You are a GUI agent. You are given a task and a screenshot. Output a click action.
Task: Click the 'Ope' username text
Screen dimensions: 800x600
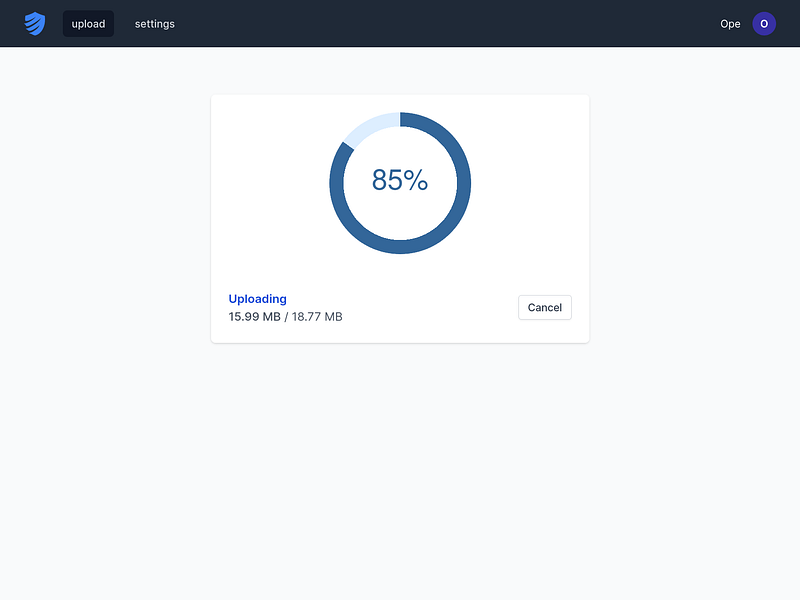[x=730, y=24]
